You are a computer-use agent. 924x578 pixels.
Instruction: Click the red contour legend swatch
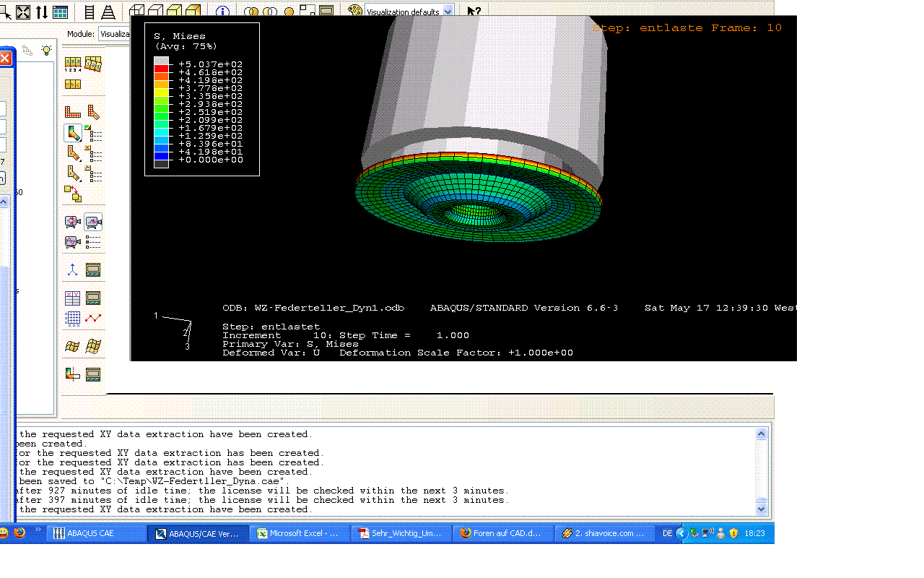161,68
